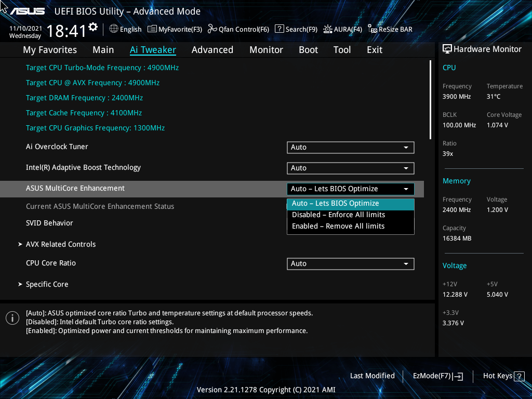The image size is (532, 399).
Task: Choose Auto – Lets BIOS Optimize option
Action: (351, 204)
